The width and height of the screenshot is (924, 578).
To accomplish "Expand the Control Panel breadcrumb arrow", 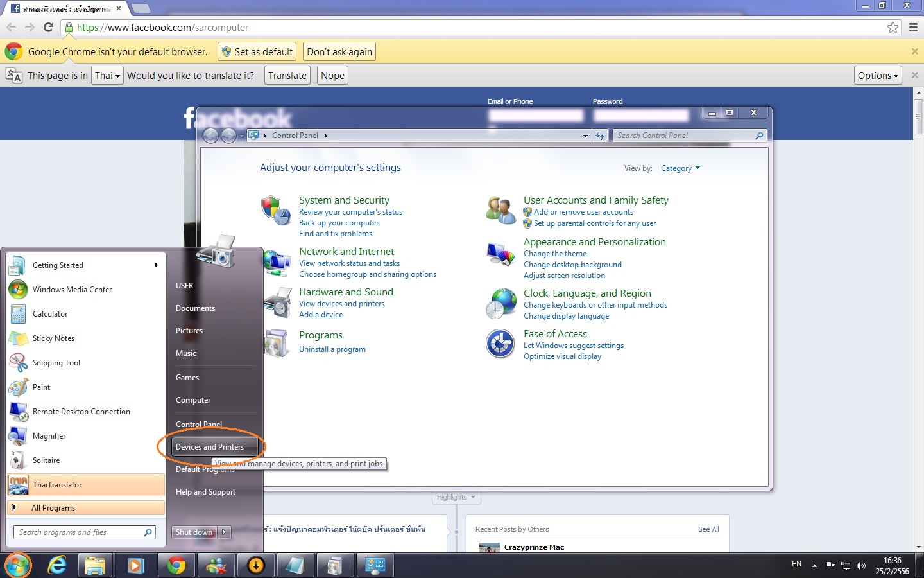I will coord(325,136).
